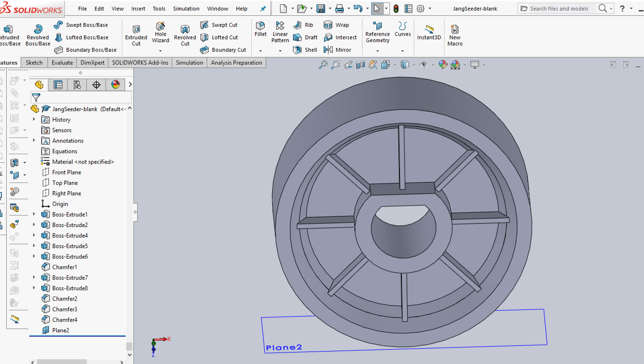Open the DimXpertManager crosshair tab

(96, 85)
